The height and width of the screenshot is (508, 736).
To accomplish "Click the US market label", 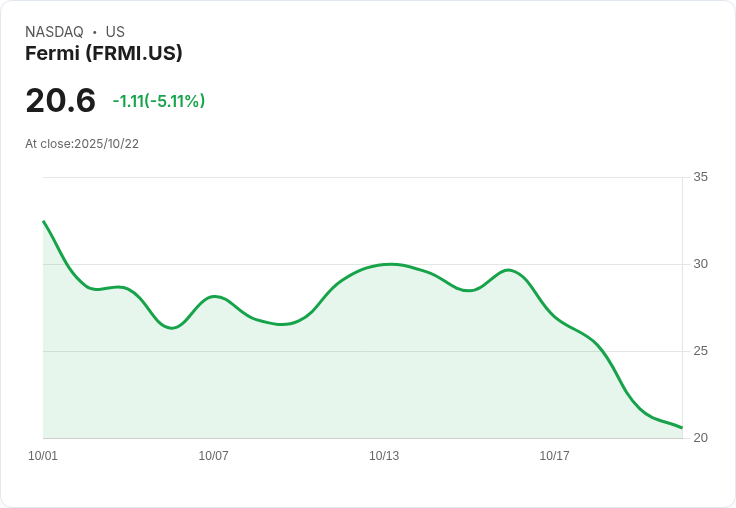I will click(x=115, y=32).
